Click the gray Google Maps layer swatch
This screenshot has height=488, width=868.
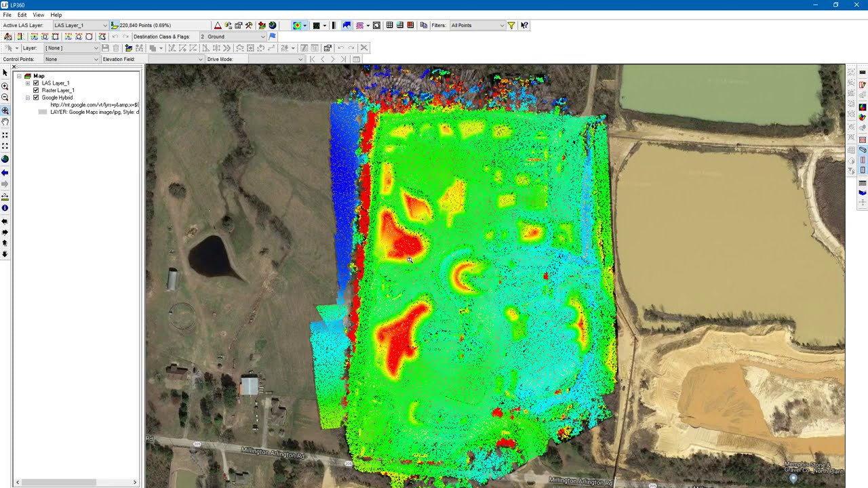pos(43,112)
